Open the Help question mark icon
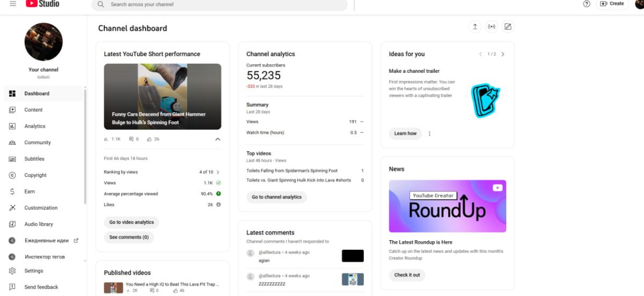Screen dimensions: 644x296 point(587,4)
